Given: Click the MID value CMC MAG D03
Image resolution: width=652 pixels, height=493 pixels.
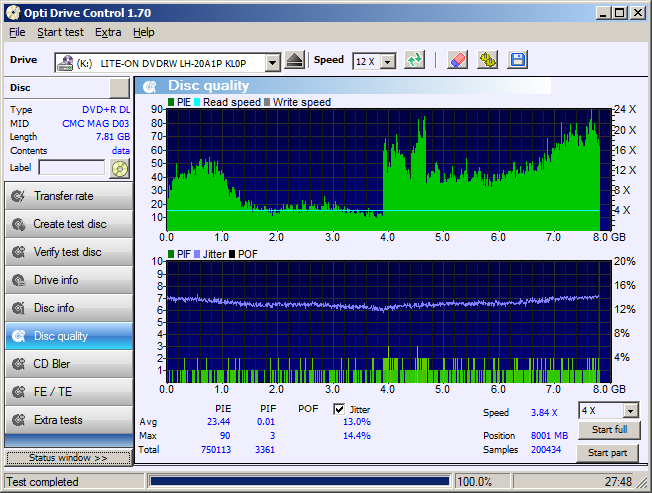Looking at the screenshot, I should click(x=96, y=123).
